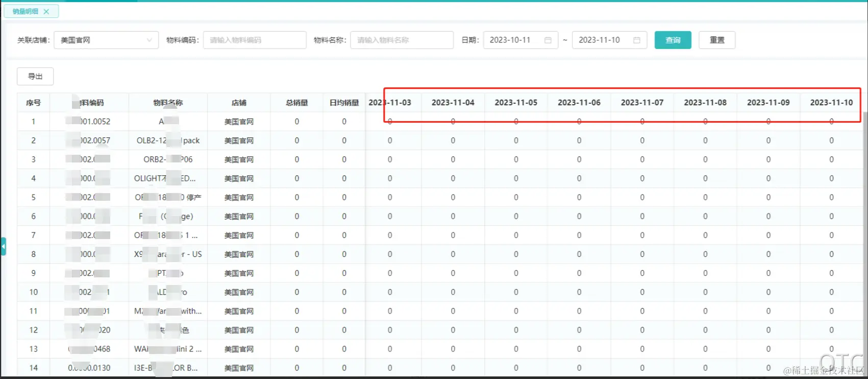The width and height of the screenshot is (868, 379).
Task: Click material name ending in "with..."
Action: point(168,311)
